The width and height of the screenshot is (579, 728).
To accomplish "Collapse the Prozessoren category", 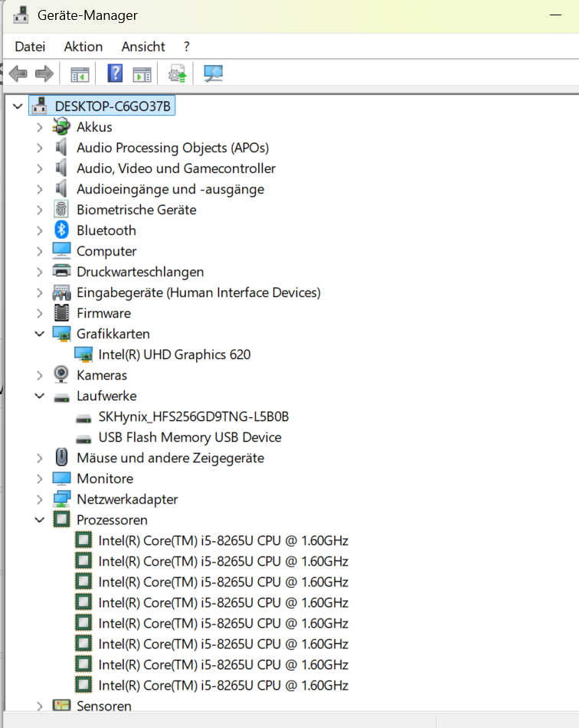I will click(40, 520).
